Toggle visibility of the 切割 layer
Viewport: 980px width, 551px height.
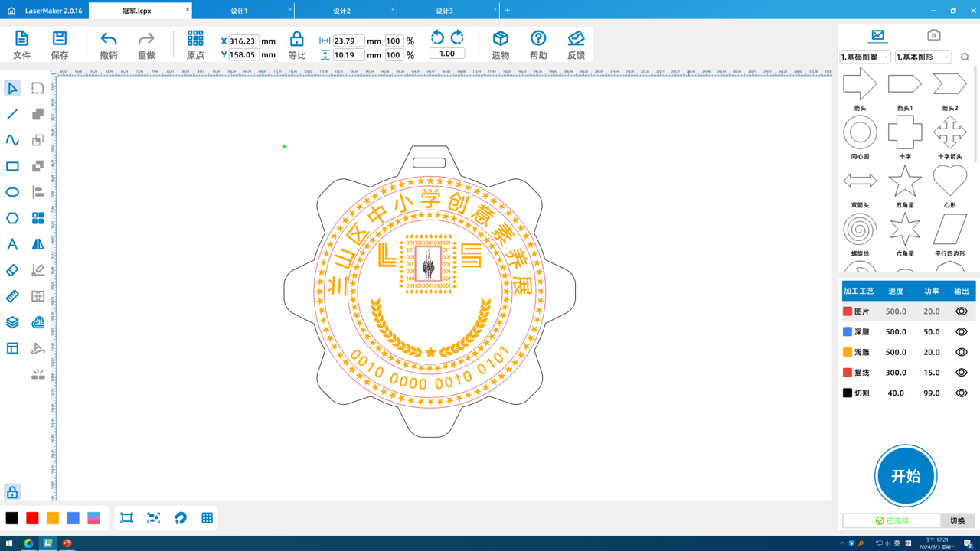pos(961,393)
